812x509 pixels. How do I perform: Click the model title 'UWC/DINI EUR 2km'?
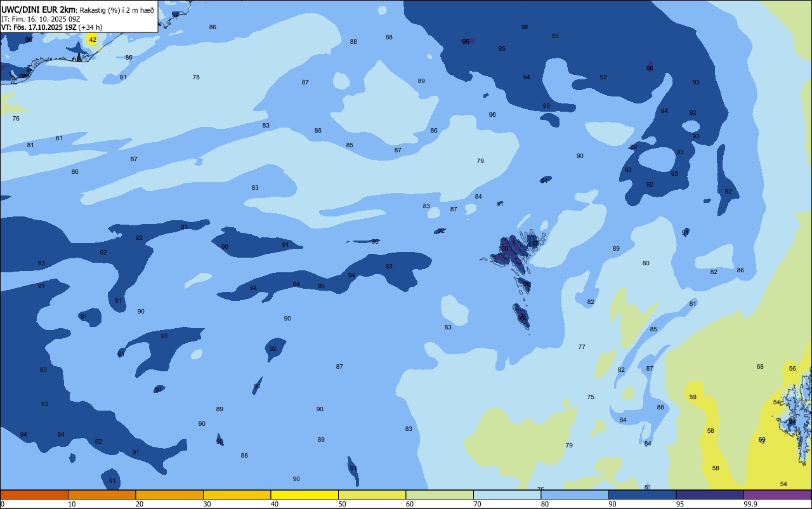click(38, 10)
